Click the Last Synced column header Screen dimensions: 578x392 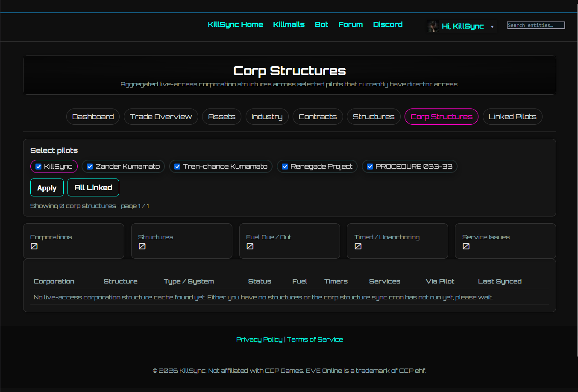499,281
